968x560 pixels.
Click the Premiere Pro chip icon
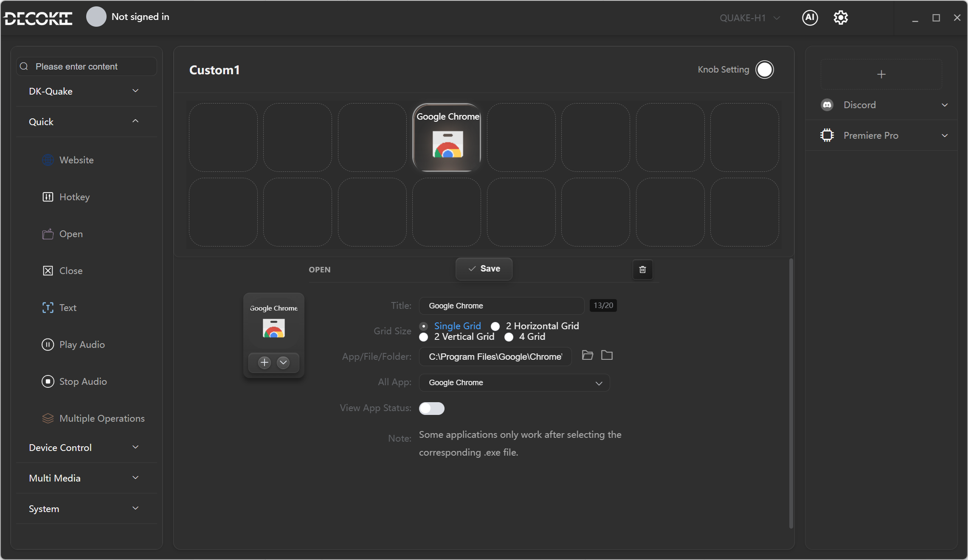click(827, 135)
